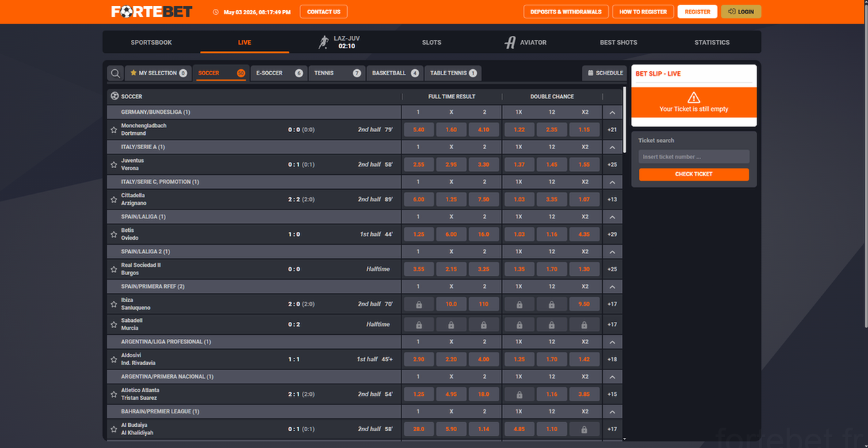The width and height of the screenshot is (868, 448).
Task: Collapse the Argentina/Liga Profesional section
Action: pyautogui.click(x=612, y=342)
